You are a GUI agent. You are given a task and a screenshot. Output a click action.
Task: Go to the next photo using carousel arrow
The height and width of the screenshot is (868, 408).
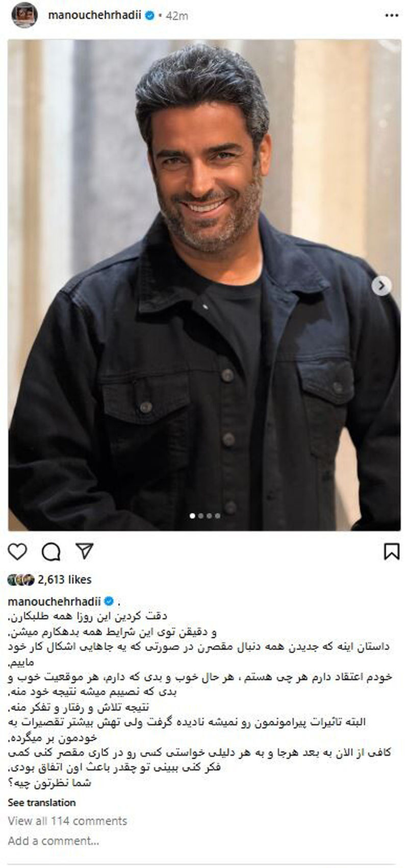pos(381,286)
